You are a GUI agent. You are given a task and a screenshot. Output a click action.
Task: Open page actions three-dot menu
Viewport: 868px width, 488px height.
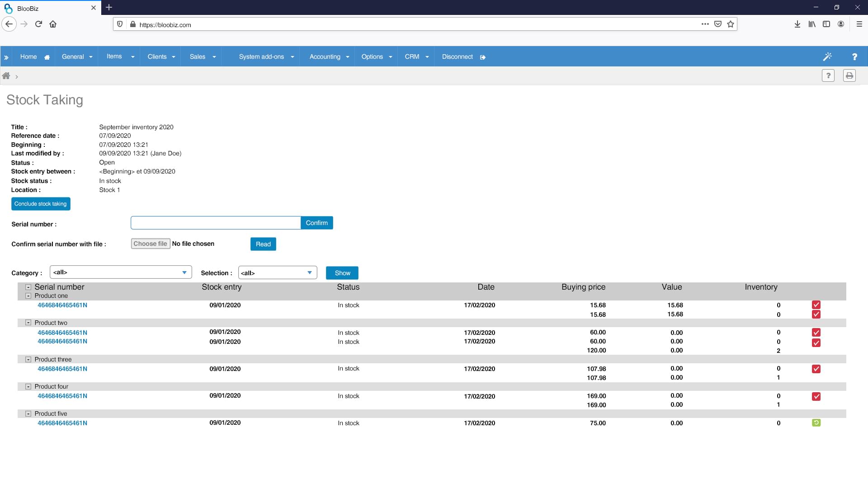coord(705,24)
